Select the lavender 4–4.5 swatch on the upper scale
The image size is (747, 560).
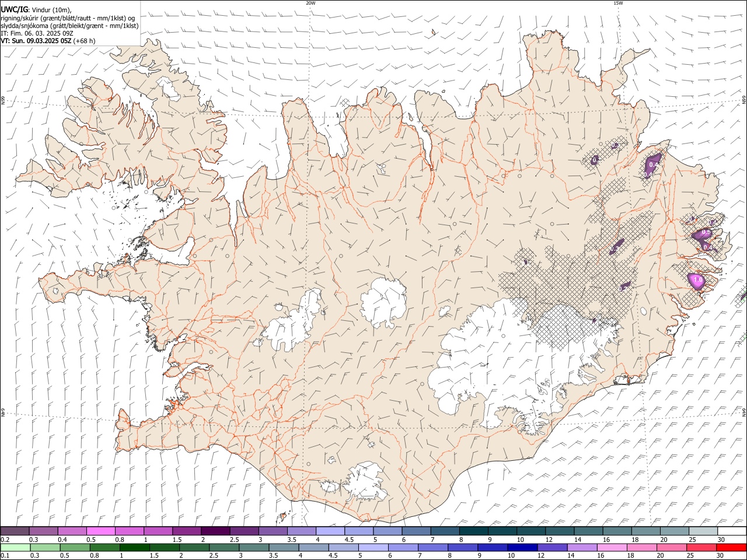330,531
